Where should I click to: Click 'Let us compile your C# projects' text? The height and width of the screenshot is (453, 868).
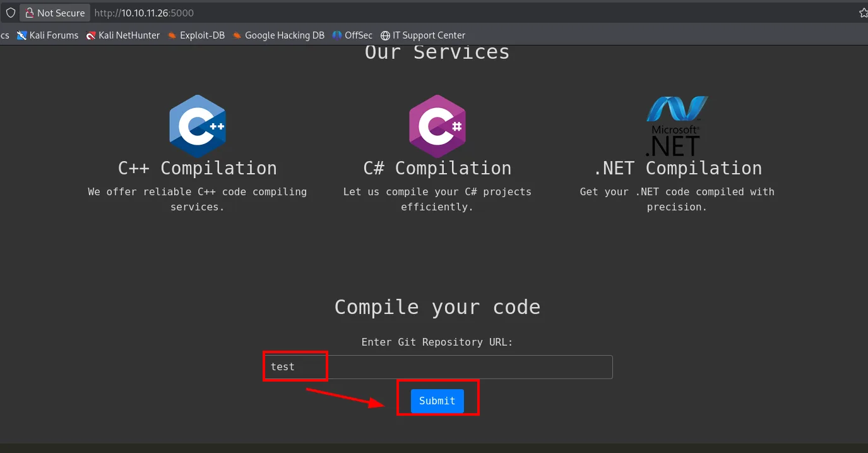437,191
